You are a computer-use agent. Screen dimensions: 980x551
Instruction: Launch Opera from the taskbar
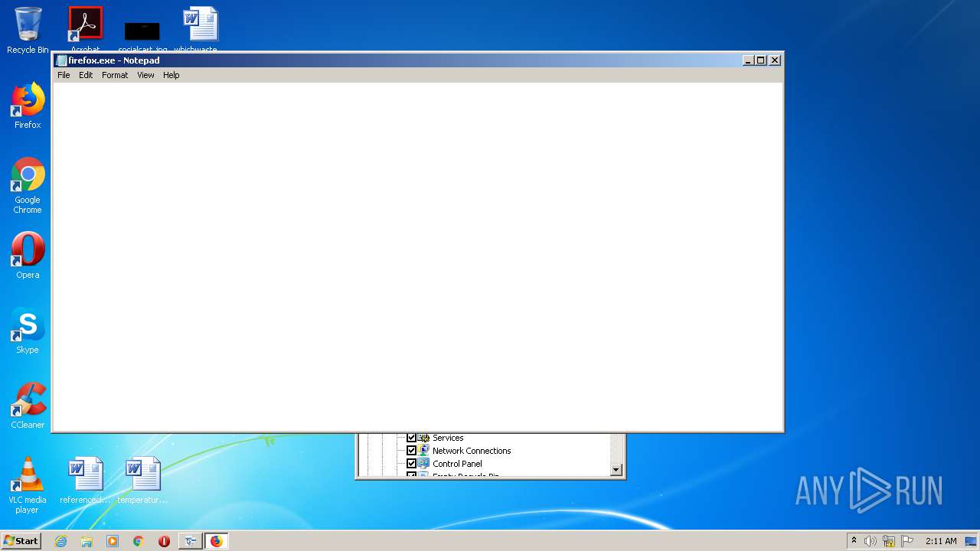(x=164, y=541)
